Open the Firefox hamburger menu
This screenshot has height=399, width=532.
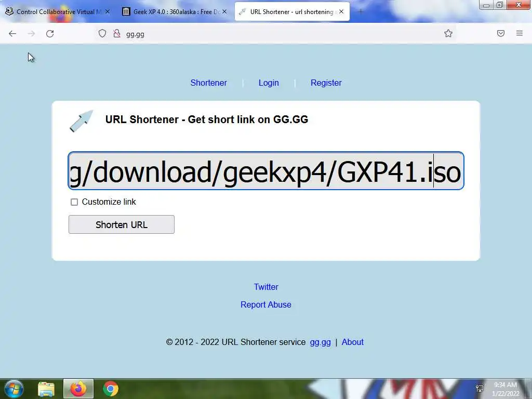(520, 33)
